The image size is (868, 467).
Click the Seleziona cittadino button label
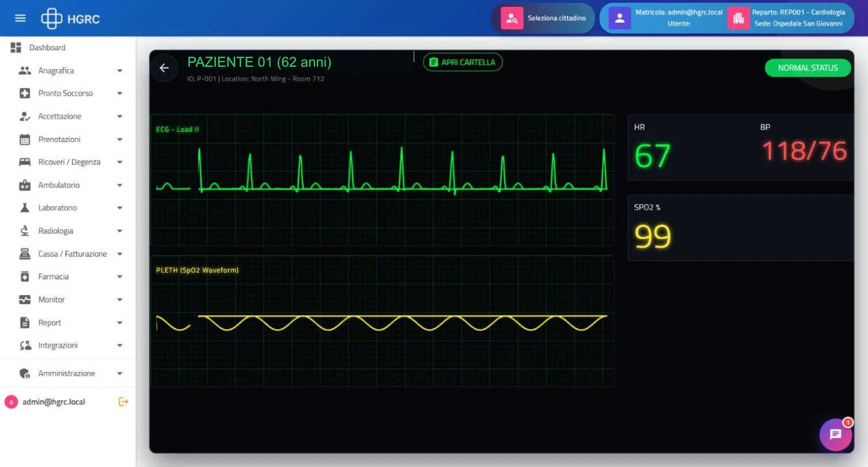click(x=557, y=18)
